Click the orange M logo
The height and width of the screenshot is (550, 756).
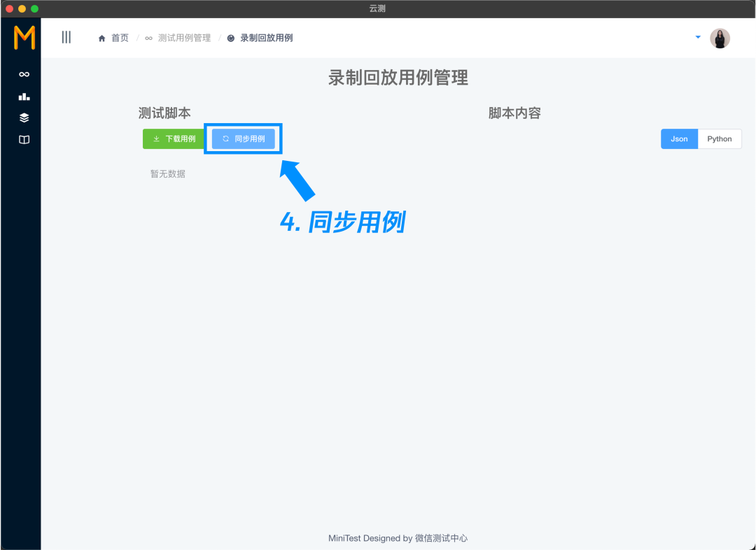coord(24,38)
